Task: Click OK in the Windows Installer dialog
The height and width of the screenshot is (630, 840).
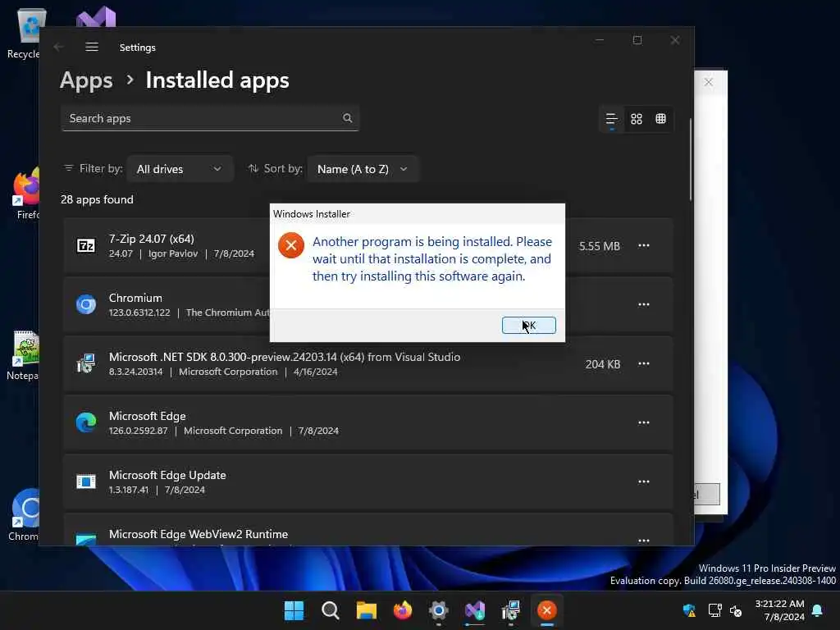Action: click(x=529, y=325)
